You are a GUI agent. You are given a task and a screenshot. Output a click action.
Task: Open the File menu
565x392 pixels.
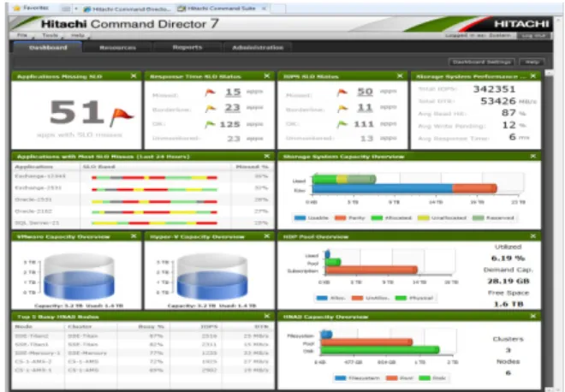[22, 35]
